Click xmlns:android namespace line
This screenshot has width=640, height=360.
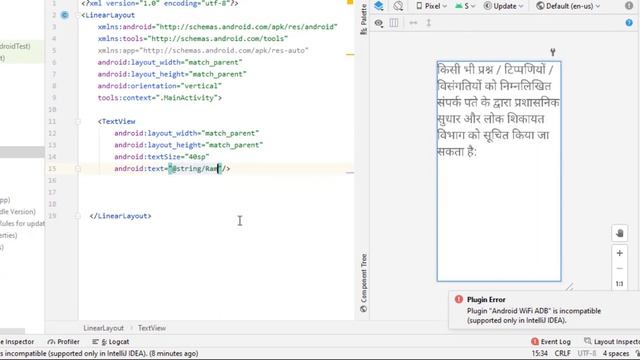pos(218,27)
